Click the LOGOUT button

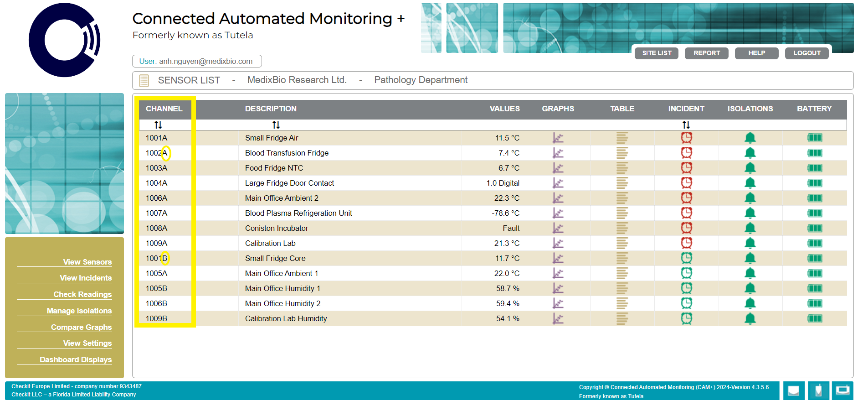click(x=806, y=53)
